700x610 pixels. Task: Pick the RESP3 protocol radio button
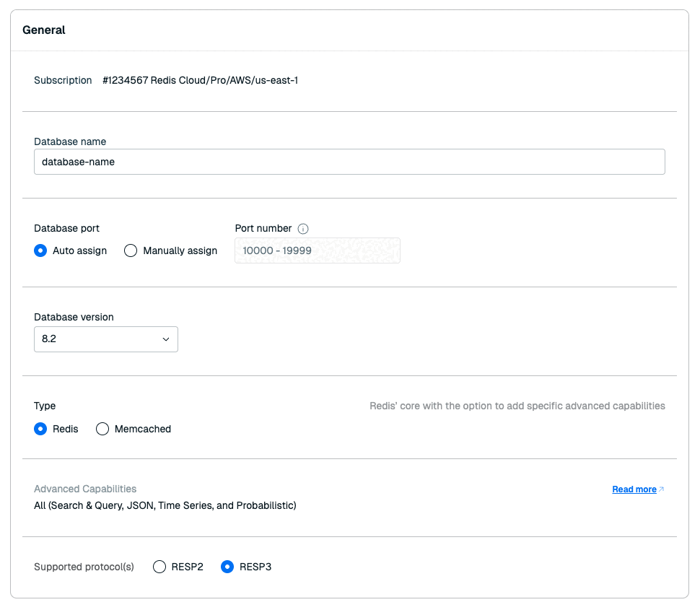coord(227,567)
